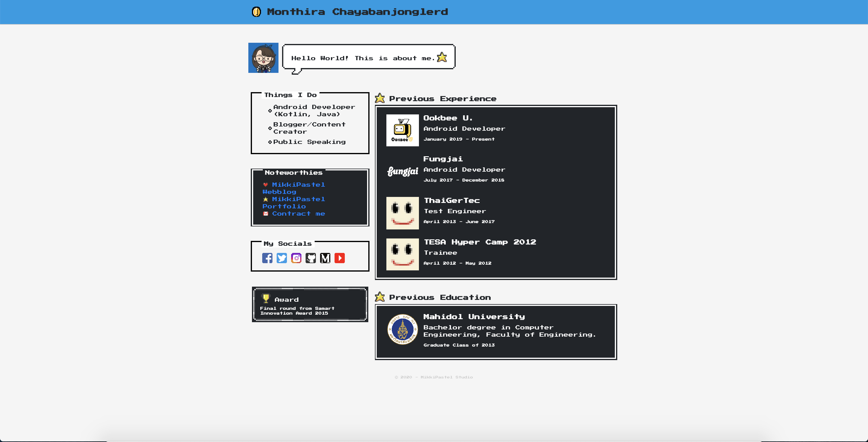Screen dimensions: 868x442
Task: Open the MikkiPastel Portfolio link
Action: [x=294, y=203]
